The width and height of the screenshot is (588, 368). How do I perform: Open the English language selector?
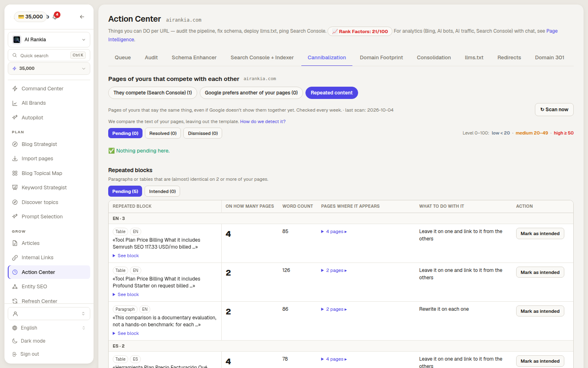click(x=49, y=328)
